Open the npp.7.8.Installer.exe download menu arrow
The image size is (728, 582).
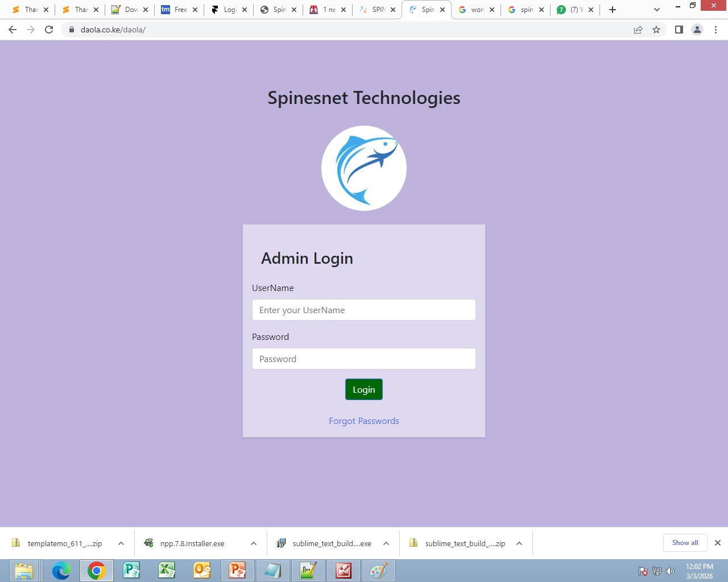(x=254, y=543)
